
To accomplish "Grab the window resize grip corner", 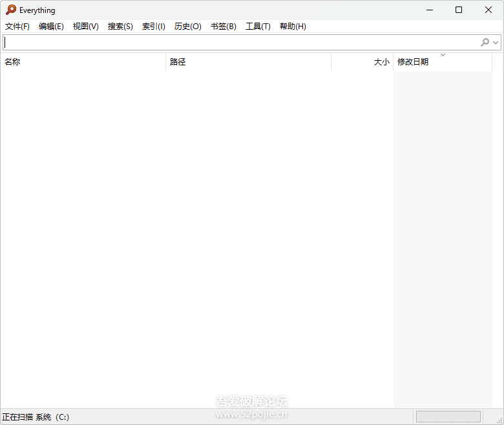I will [x=499, y=420].
